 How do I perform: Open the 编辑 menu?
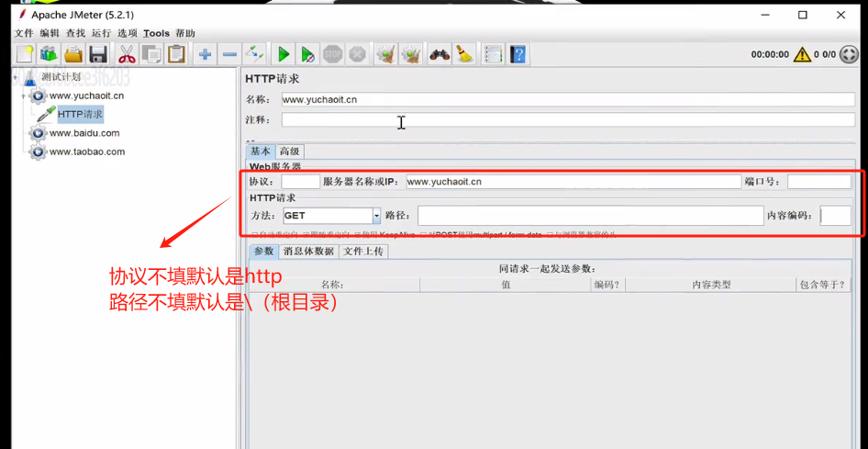(50, 33)
